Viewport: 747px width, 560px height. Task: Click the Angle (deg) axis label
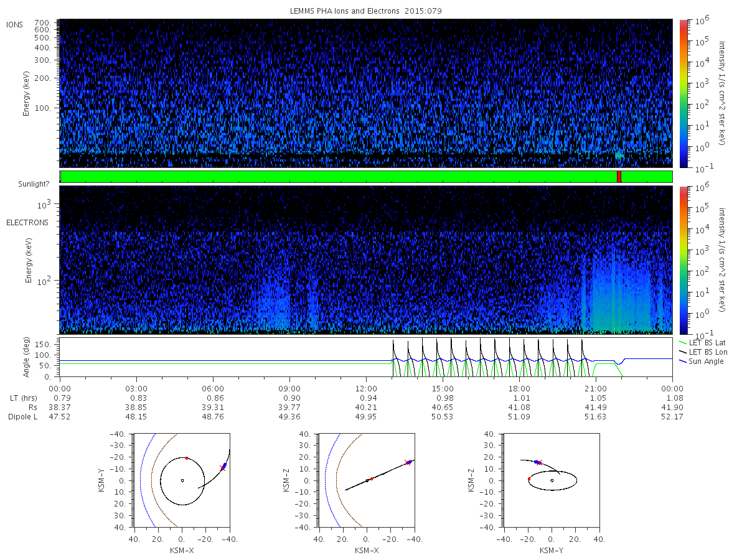coord(28,357)
